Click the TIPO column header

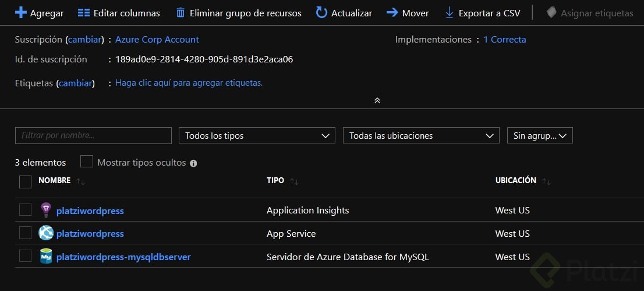275,180
